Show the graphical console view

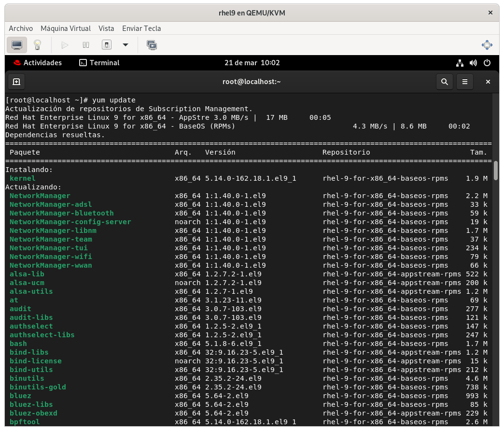(x=17, y=45)
